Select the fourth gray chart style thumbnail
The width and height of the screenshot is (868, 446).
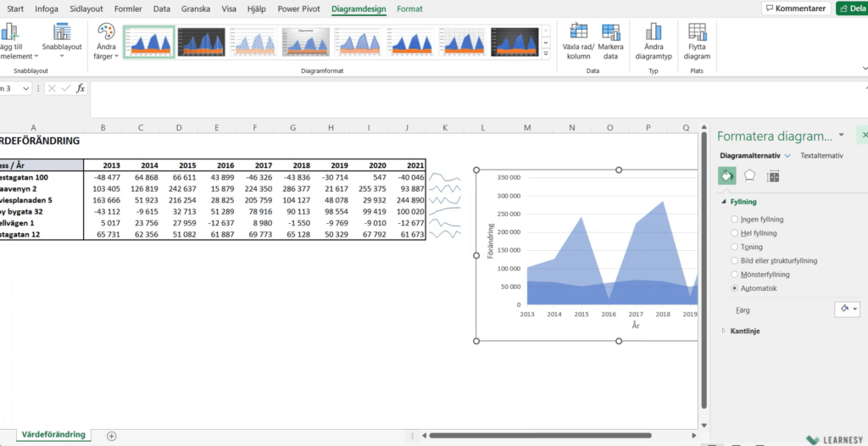[x=305, y=42]
